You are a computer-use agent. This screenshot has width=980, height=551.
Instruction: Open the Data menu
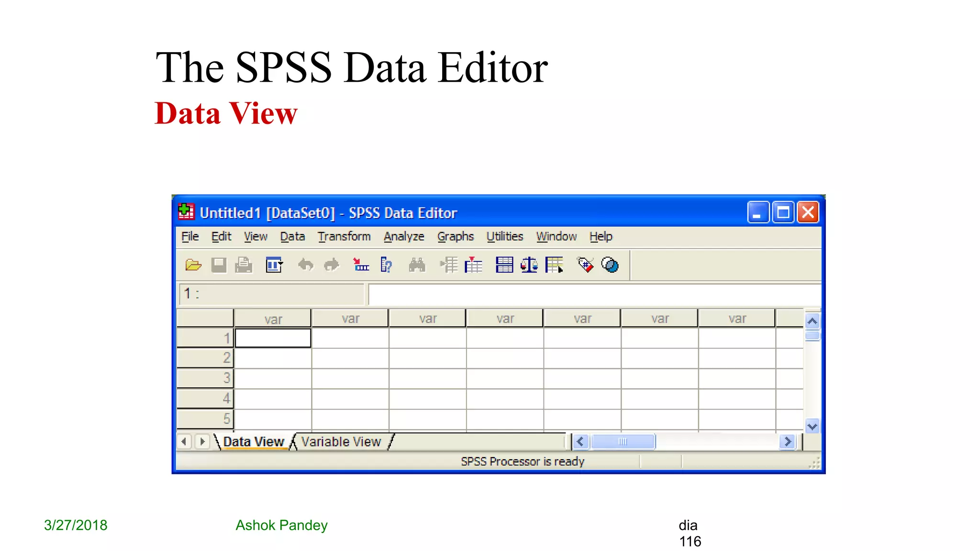pyautogui.click(x=292, y=237)
